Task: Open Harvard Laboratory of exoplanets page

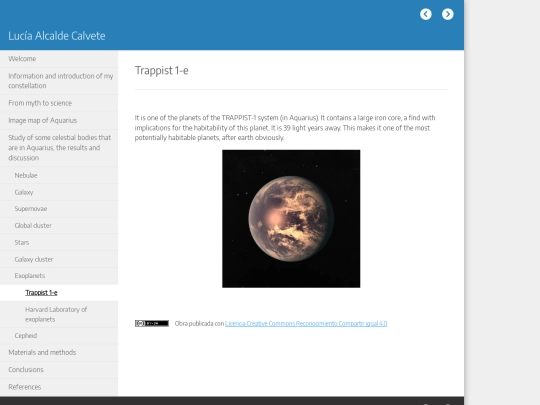Action: 59,314
